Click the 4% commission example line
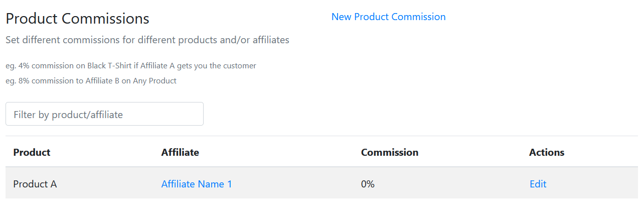Image resolution: width=644 pixels, height=204 pixels. (131, 66)
